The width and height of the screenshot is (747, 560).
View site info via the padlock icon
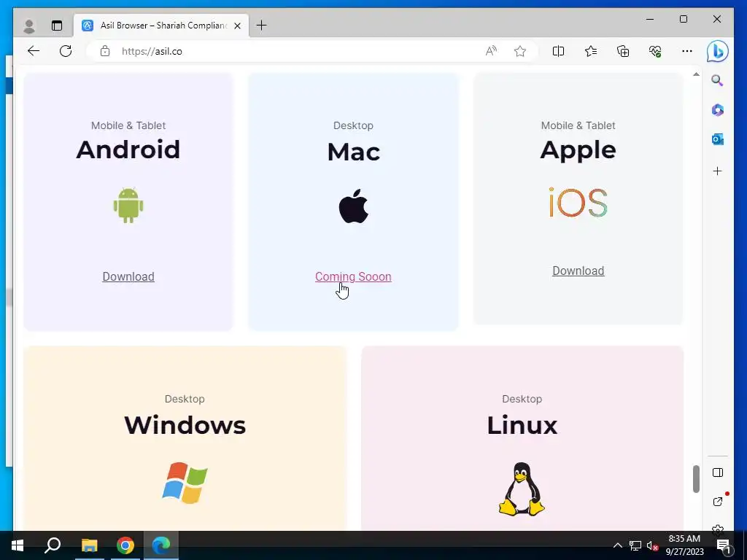click(x=105, y=51)
